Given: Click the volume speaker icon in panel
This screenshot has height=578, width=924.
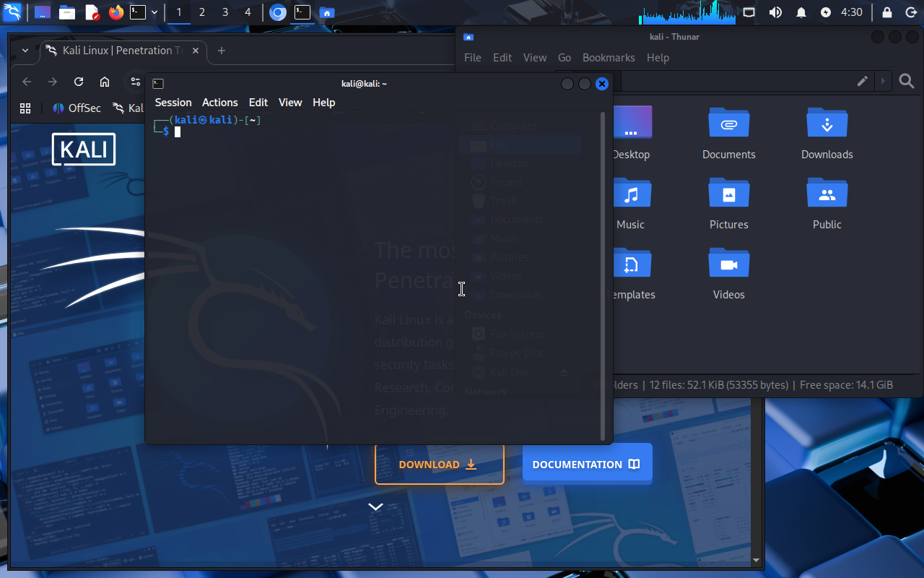Looking at the screenshot, I should tap(775, 12).
